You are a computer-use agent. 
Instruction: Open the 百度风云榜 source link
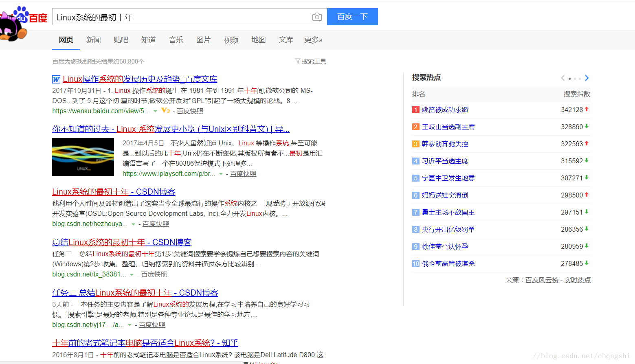pyautogui.click(x=542, y=280)
